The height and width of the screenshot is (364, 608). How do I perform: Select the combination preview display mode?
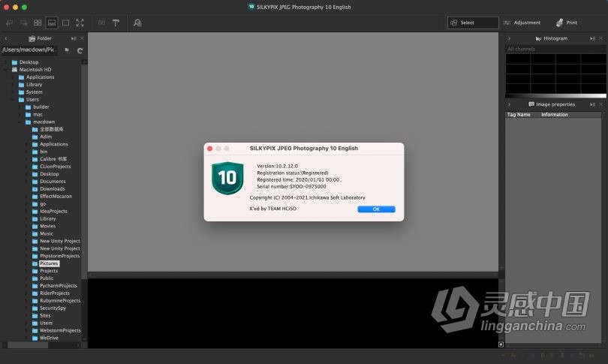pyautogui.click(x=52, y=23)
